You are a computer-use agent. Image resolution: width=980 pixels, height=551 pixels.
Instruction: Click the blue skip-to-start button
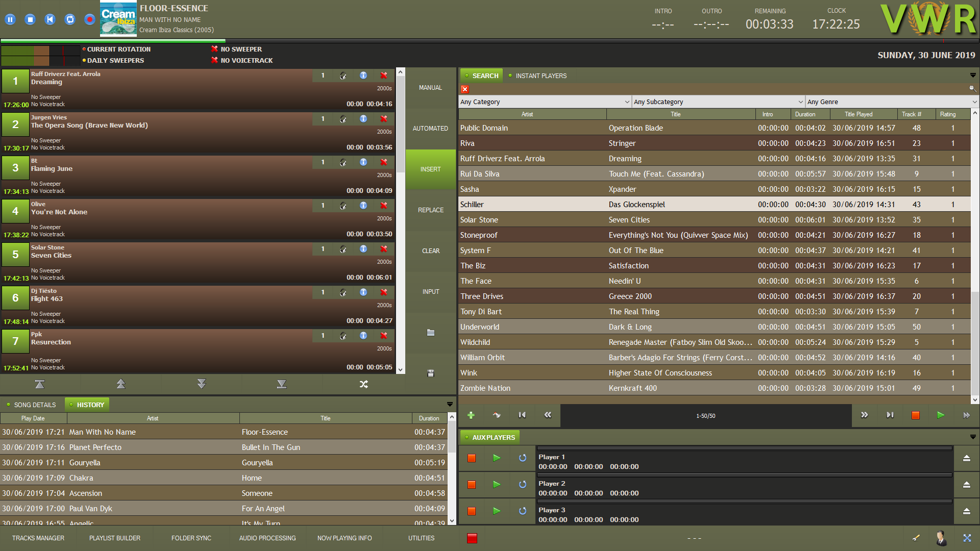(50, 19)
